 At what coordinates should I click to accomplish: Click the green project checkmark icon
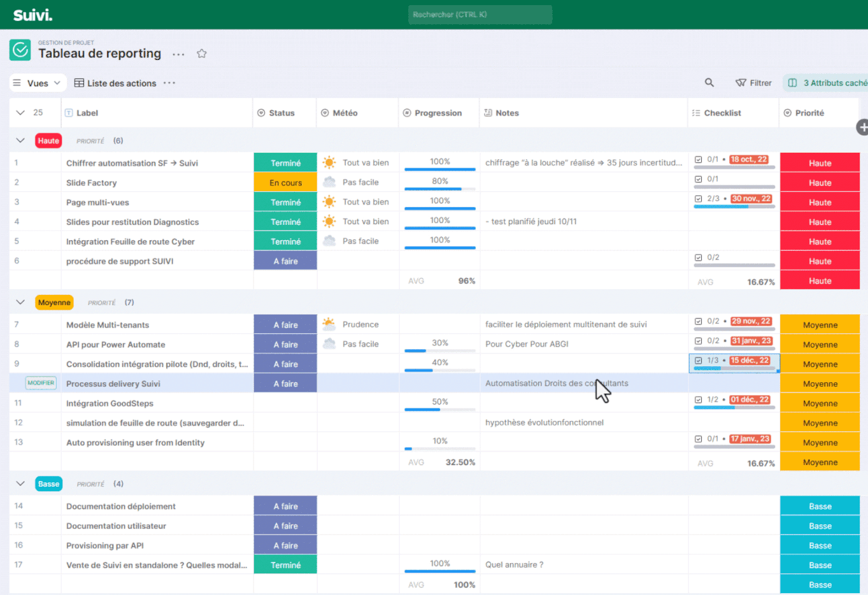(20, 50)
